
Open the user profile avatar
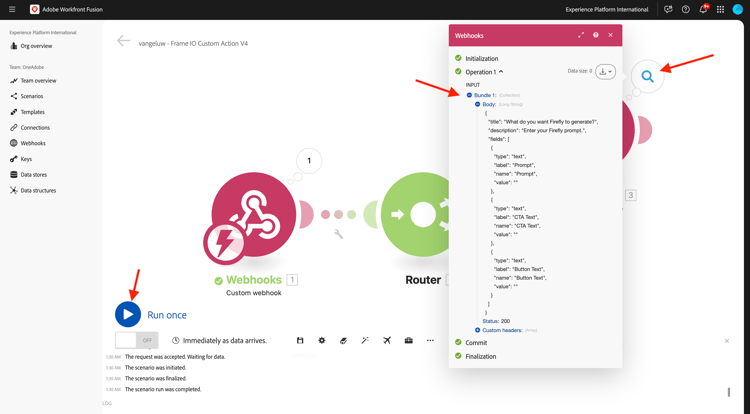coord(738,9)
